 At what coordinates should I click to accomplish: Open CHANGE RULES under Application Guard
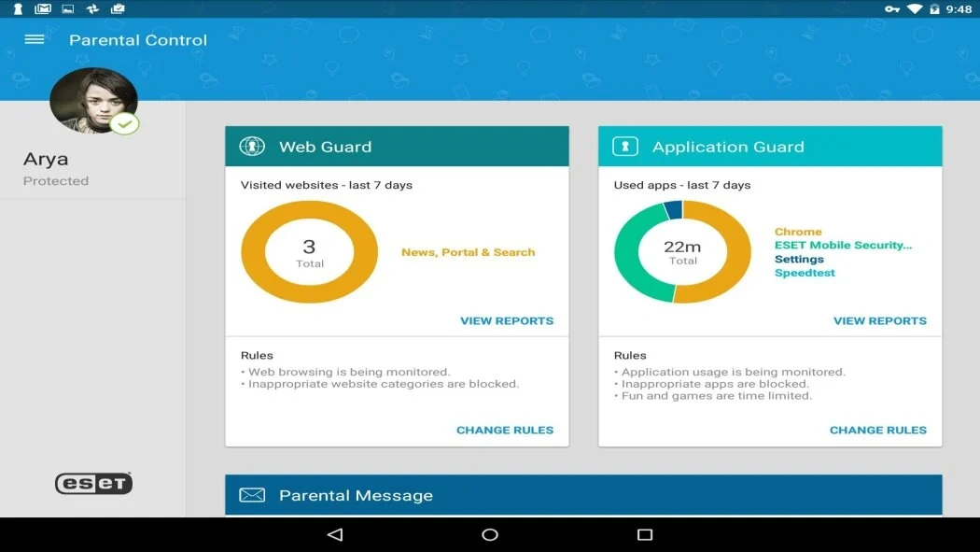878,430
